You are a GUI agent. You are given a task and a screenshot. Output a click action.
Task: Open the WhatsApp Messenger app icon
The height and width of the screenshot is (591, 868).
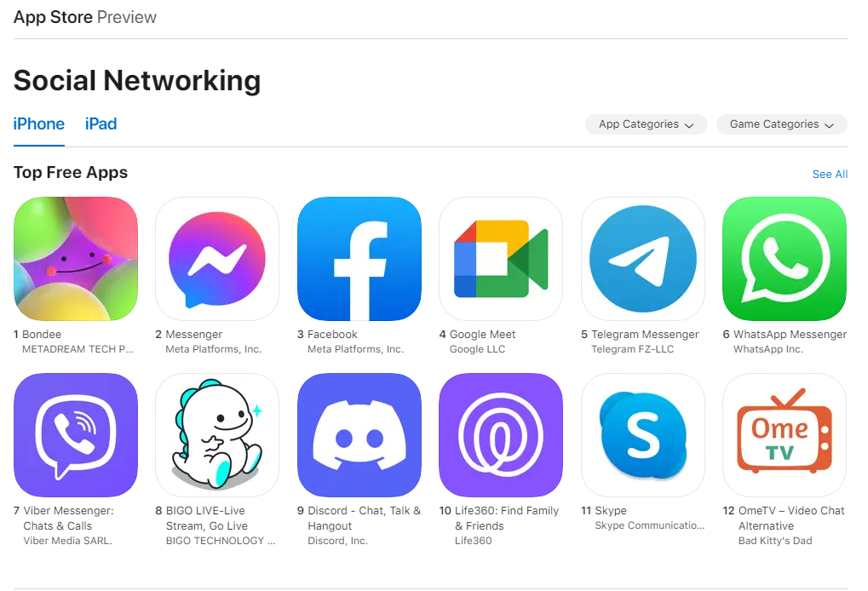point(785,258)
